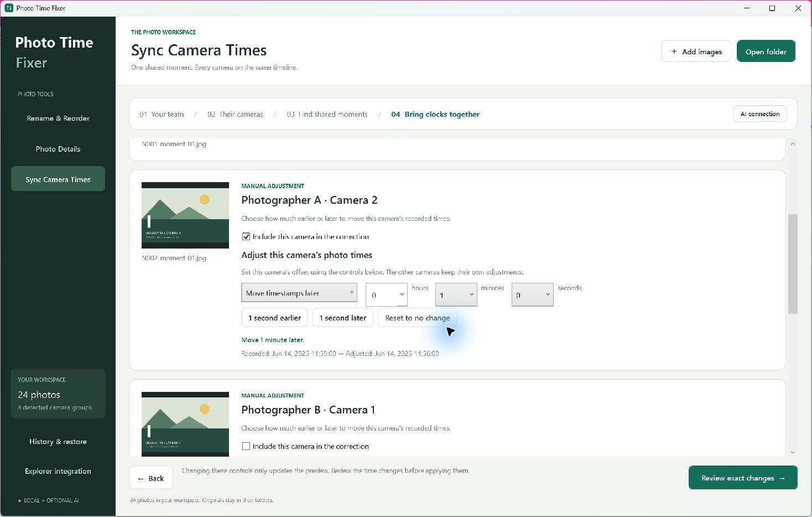
Task: Select Sync Camera Times sidebar item
Action: point(58,179)
